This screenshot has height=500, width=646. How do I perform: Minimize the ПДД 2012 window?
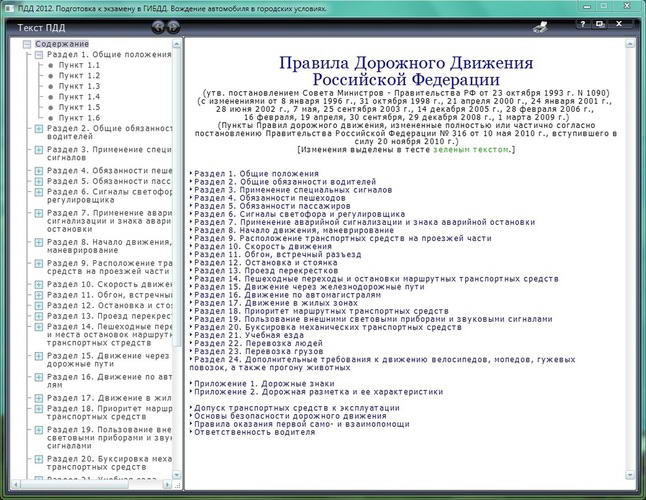click(587, 6)
